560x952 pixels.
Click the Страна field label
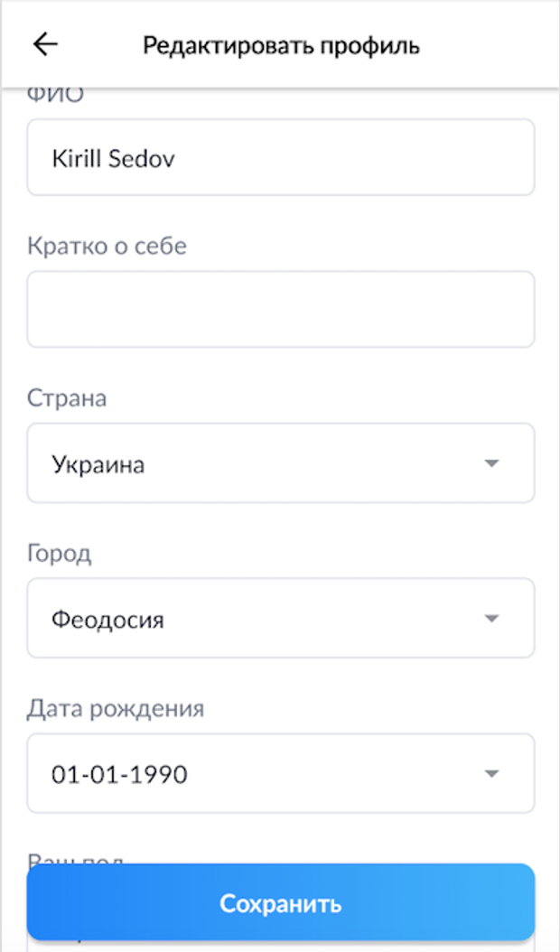click(x=67, y=398)
